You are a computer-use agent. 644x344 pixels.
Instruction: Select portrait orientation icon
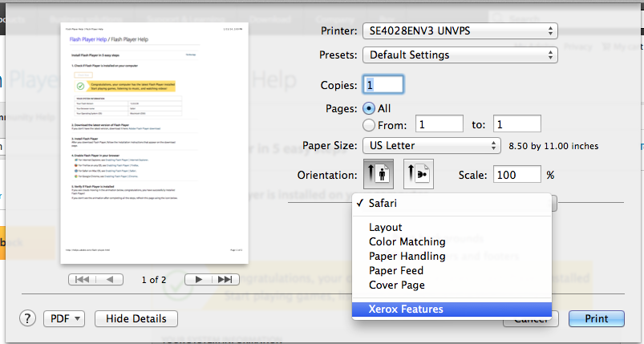pos(379,174)
